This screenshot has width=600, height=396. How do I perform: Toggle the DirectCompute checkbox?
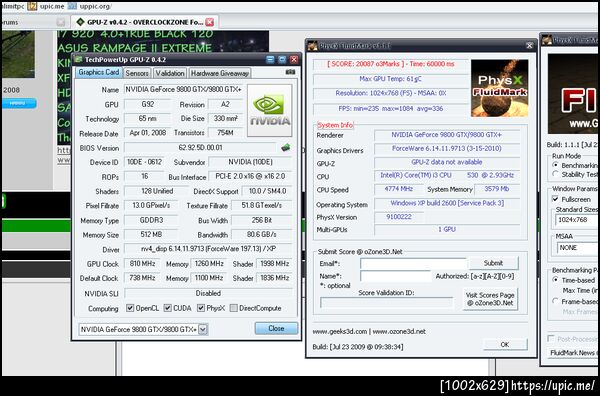(233, 308)
